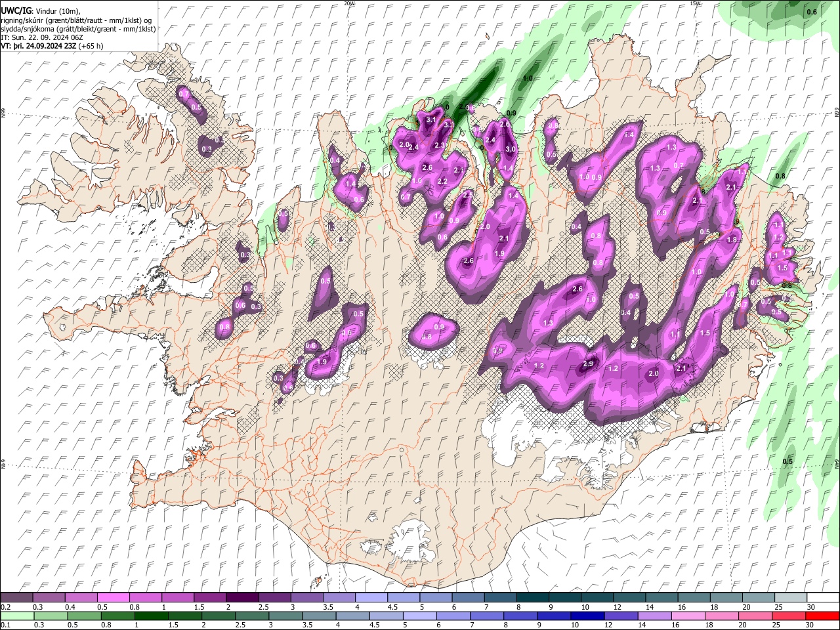The width and height of the screenshot is (840, 630).
Task: Click the valid time 'VT: þri. 24.09.2024 23Z'
Action: (39, 46)
